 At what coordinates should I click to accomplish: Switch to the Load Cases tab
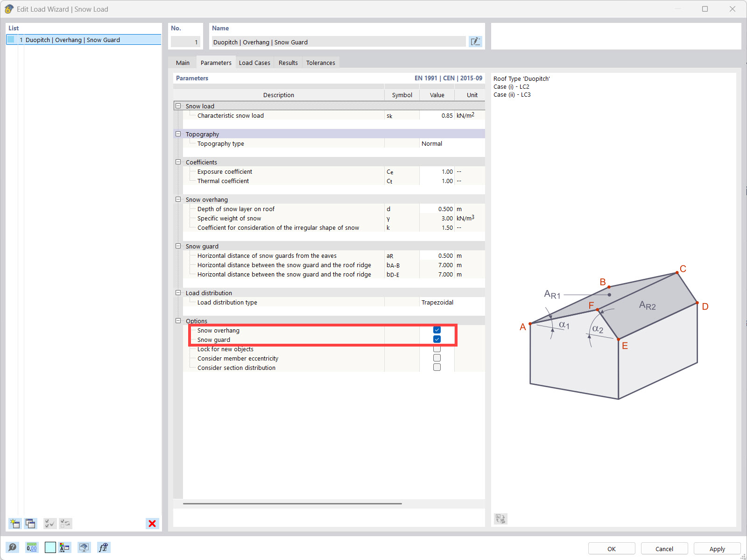254,62
